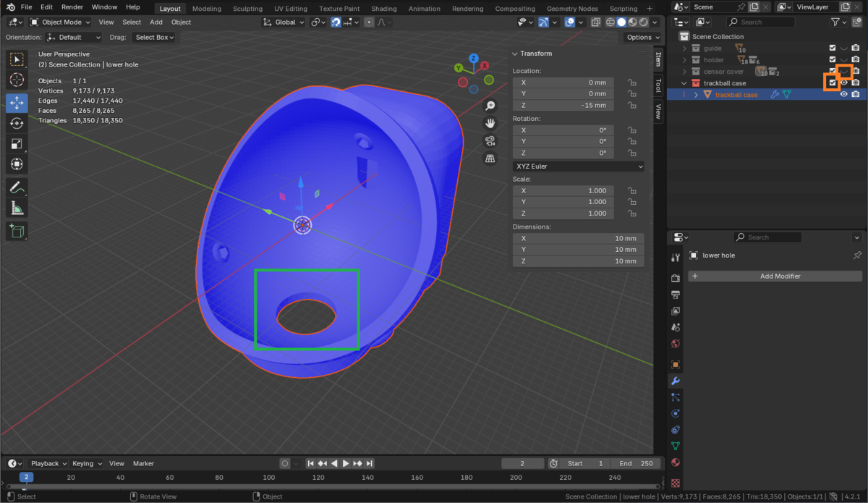
Task: Click the viewport zoom magnifier icon
Action: click(490, 106)
